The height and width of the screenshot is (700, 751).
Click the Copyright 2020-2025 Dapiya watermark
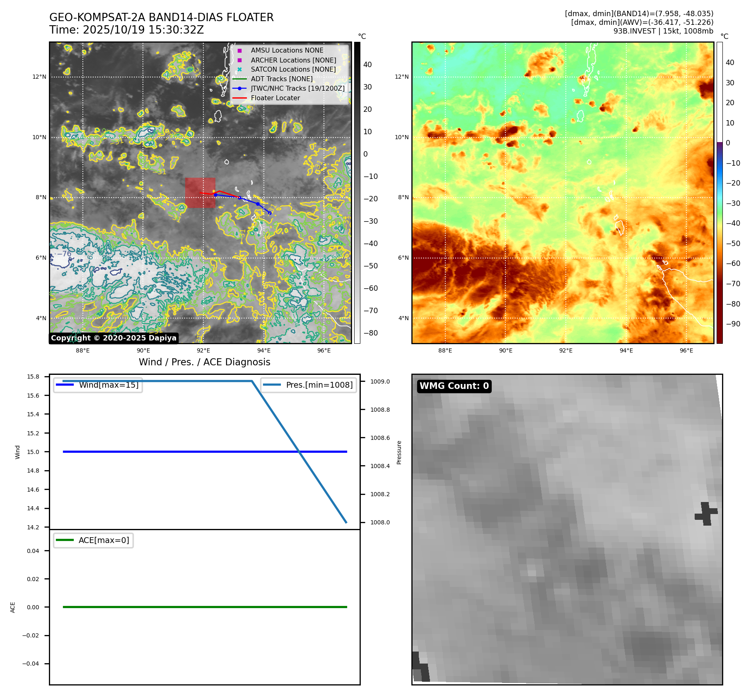(113, 338)
